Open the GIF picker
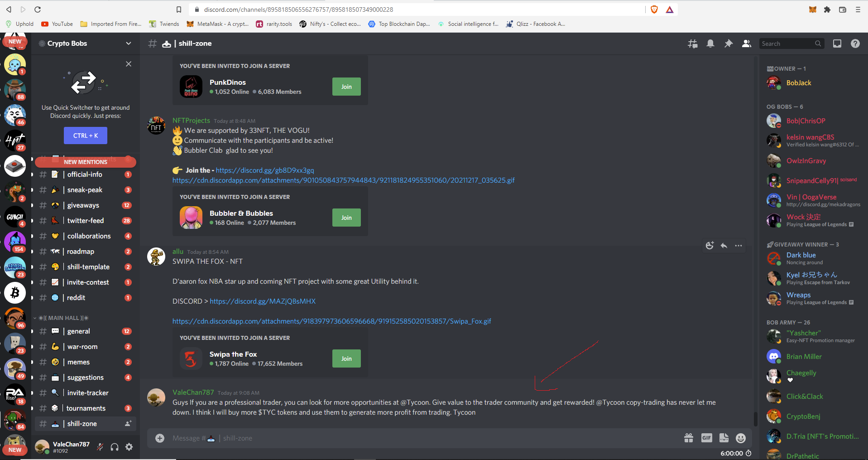The width and height of the screenshot is (868, 460). [706, 438]
